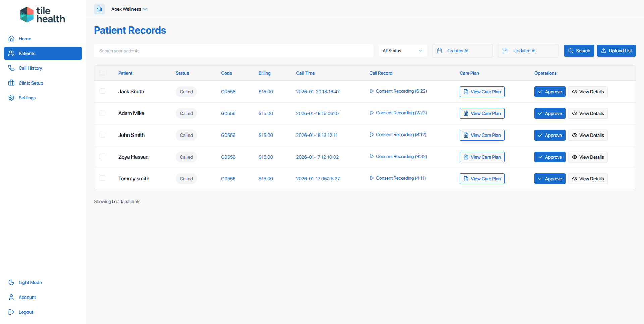Viewport: 644px width, 324px height.
Task: Click the Logout arrow icon
Action: pos(11,312)
